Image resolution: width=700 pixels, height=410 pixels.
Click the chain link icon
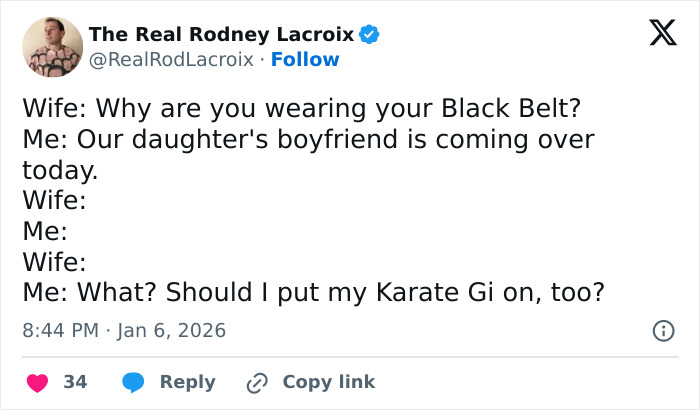click(256, 382)
